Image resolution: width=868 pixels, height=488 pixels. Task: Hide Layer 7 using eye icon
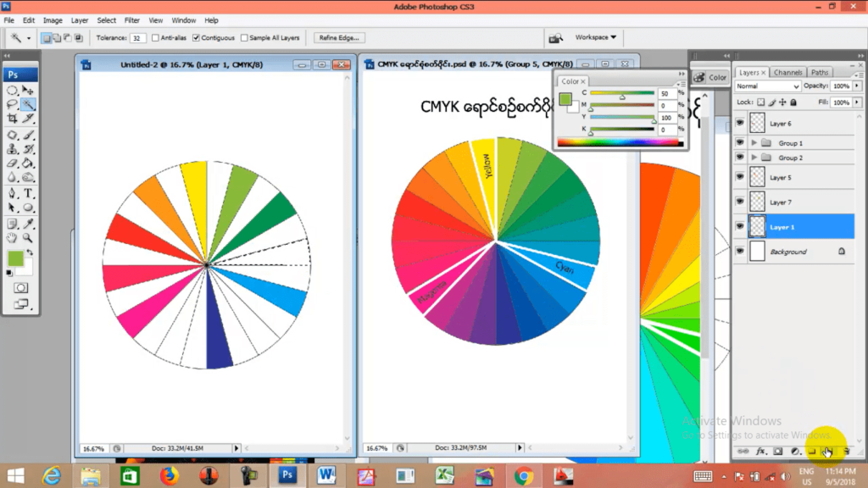point(740,202)
